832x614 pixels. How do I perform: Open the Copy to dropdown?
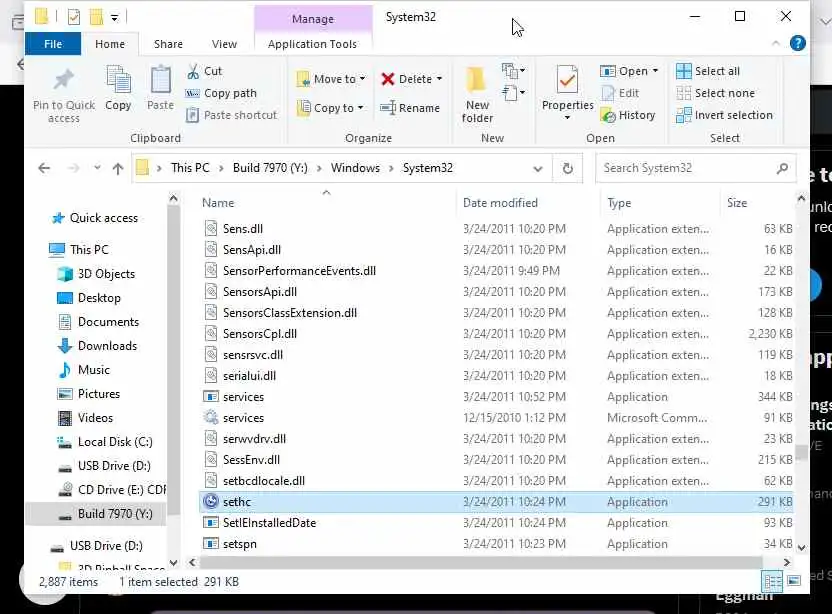point(331,108)
